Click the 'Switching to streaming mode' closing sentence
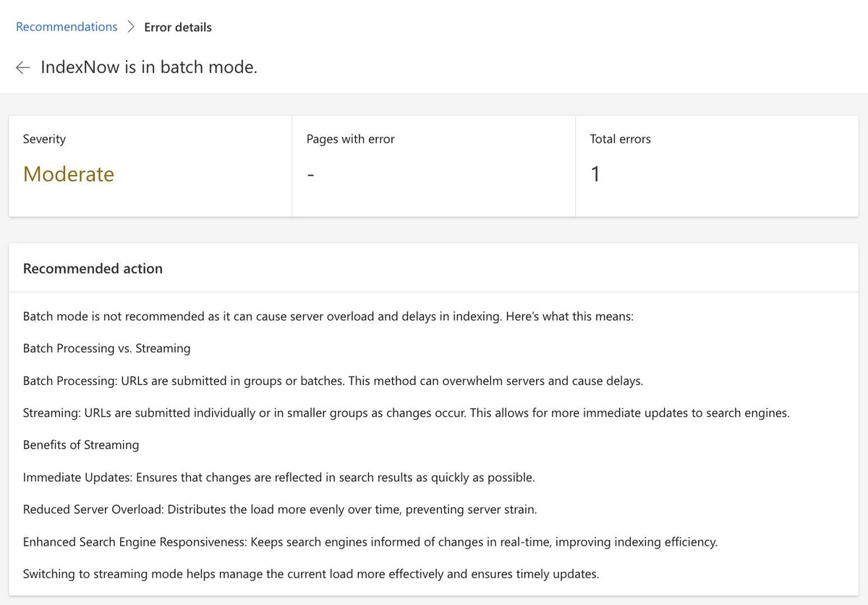 point(311,574)
